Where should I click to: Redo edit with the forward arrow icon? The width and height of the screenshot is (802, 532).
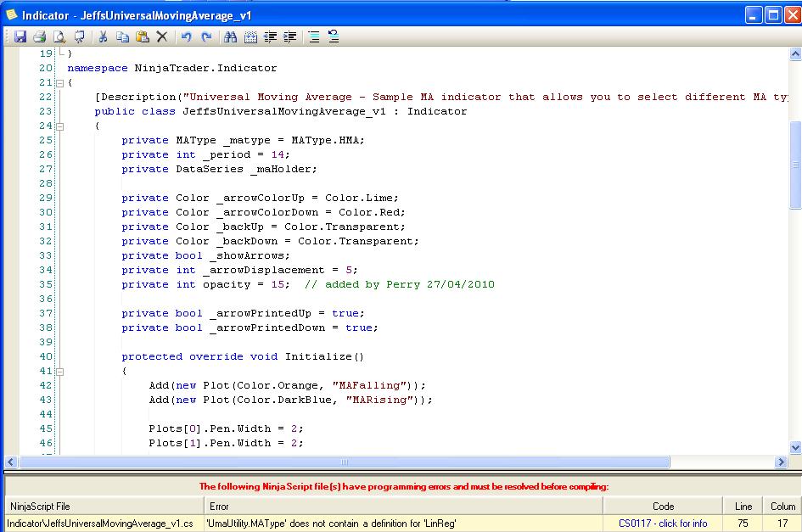pos(206,36)
